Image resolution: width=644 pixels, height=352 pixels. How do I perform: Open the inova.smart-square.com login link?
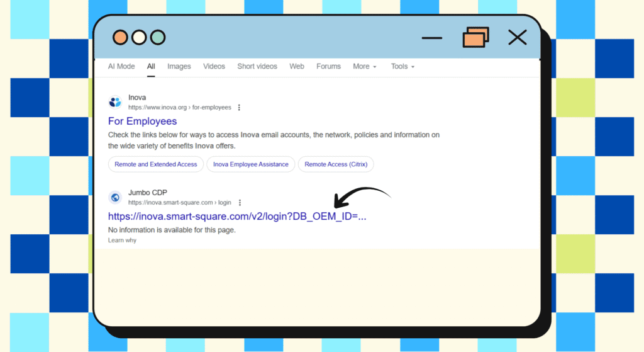point(236,217)
